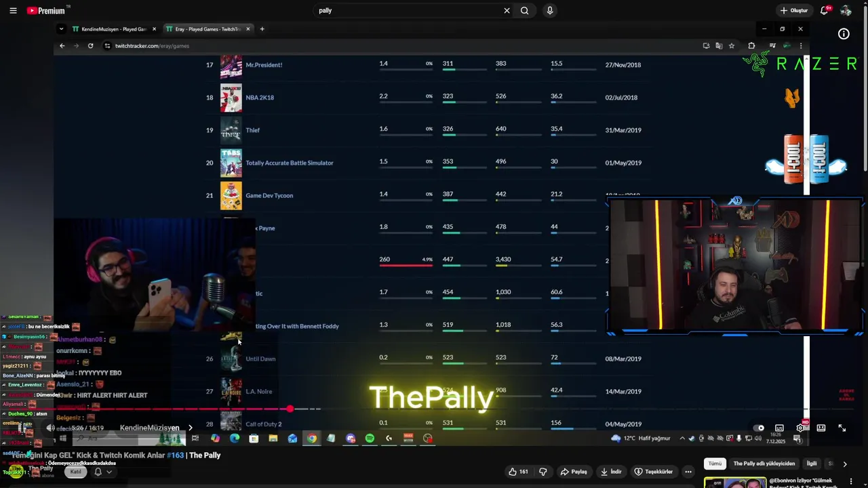Open the "@Ebonivon İzliyor" recommended video title
Image resolution: width=868 pixels, height=488 pixels.
[801, 483]
